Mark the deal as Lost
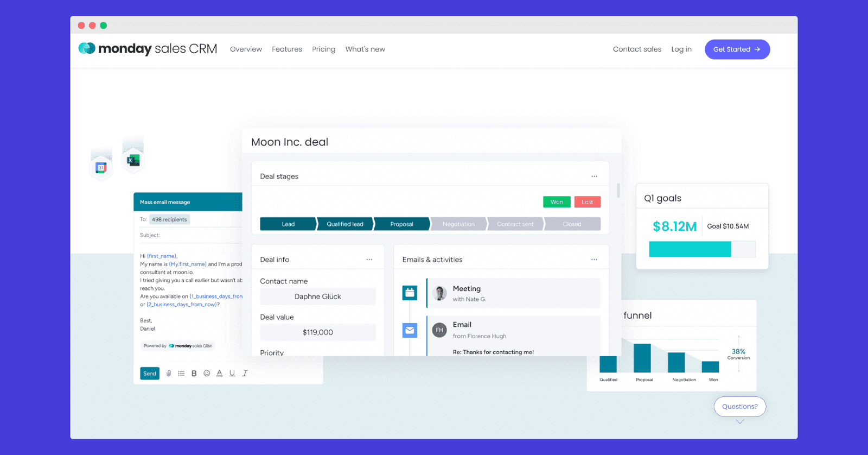Image resolution: width=868 pixels, height=455 pixels. 588,202
